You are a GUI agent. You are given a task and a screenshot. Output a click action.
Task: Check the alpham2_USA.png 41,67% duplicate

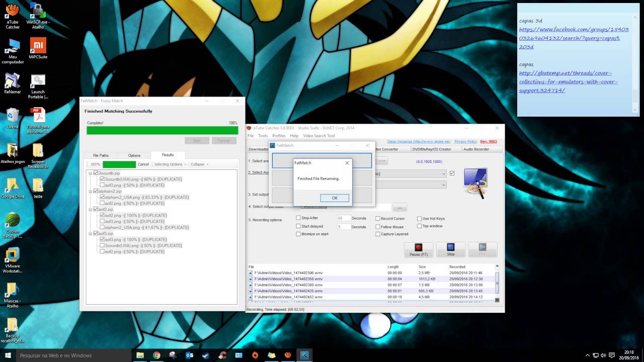102,227
